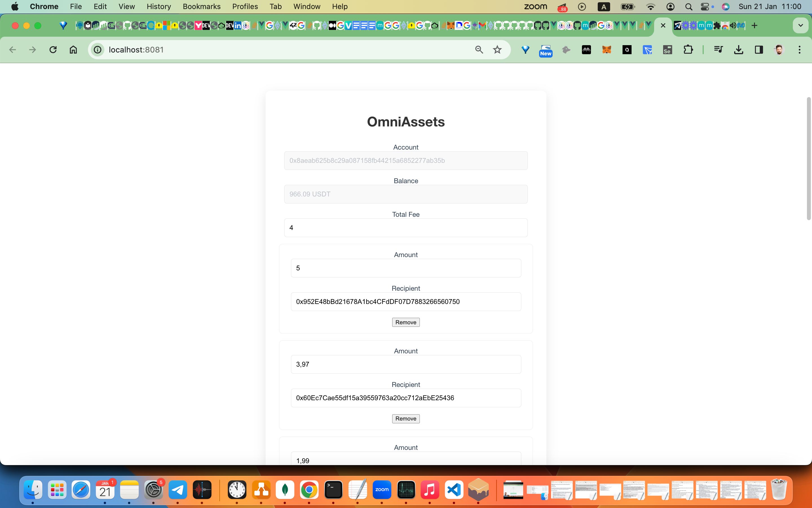
Task: Open the Extensions puzzle menu
Action: point(688,50)
